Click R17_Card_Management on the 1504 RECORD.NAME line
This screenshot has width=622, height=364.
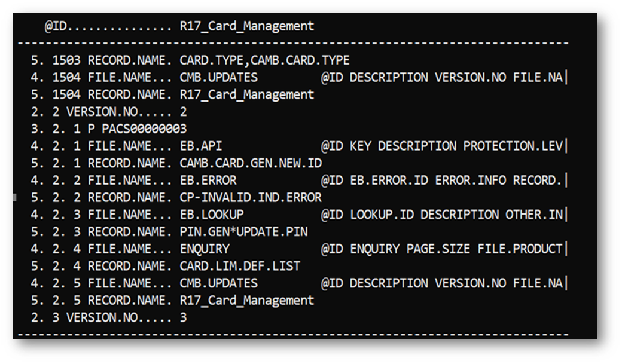coord(246,94)
